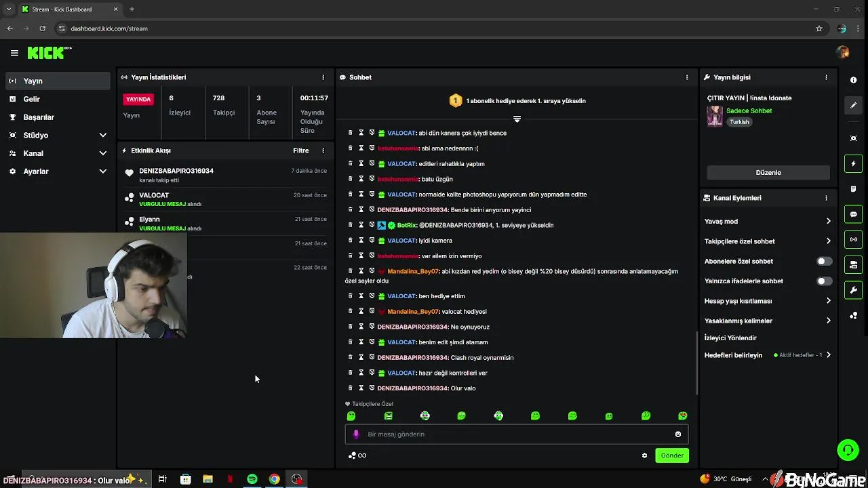Select the Turkish language tag
The height and width of the screenshot is (488, 868).
[739, 122]
